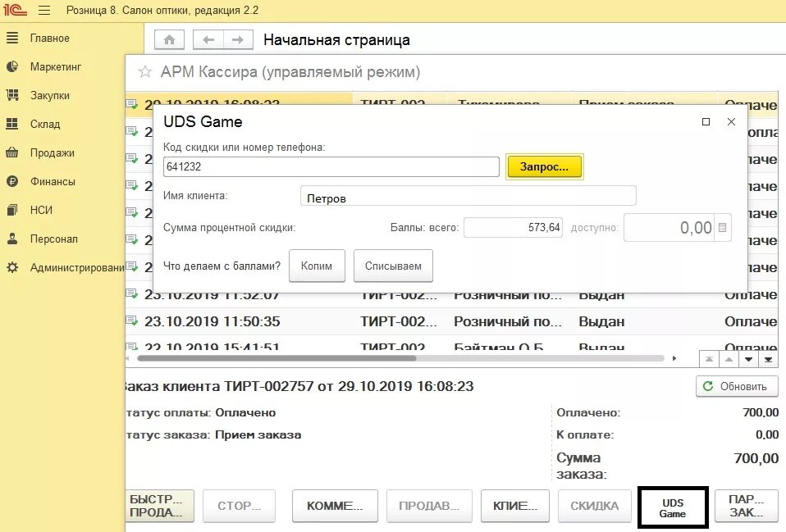Click the Продажи basket icon
This screenshot has height=532, width=786.
coord(12,152)
